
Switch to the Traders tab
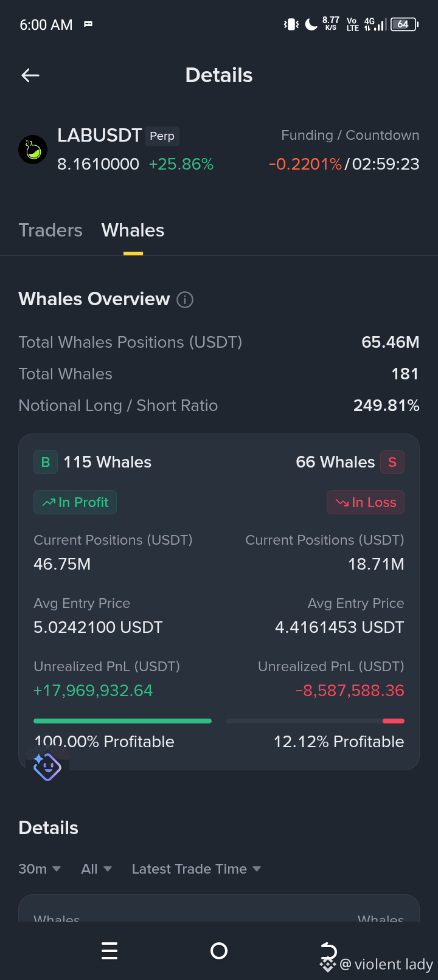pos(50,230)
